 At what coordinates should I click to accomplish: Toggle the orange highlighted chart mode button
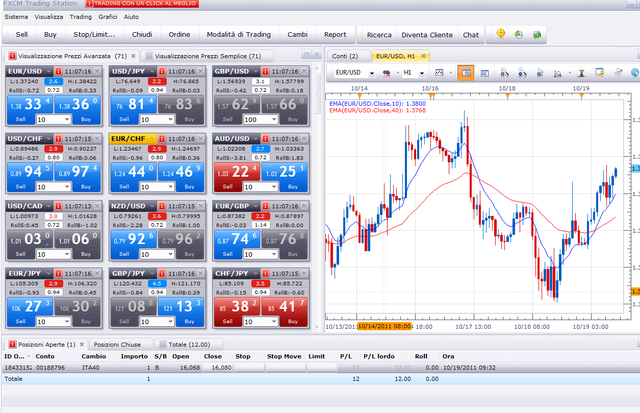(466, 73)
